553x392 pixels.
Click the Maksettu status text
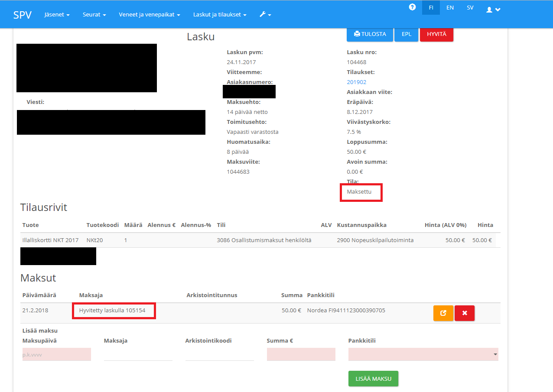[359, 191]
